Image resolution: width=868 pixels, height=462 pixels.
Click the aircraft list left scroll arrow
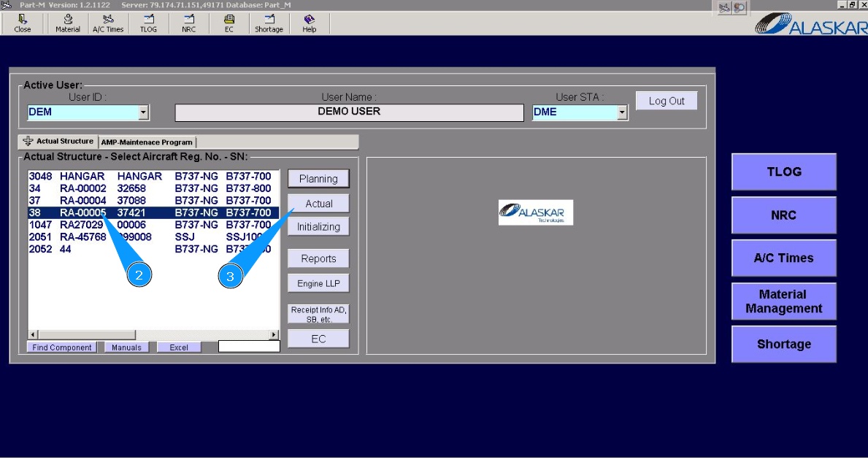click(x=33, y=335)
